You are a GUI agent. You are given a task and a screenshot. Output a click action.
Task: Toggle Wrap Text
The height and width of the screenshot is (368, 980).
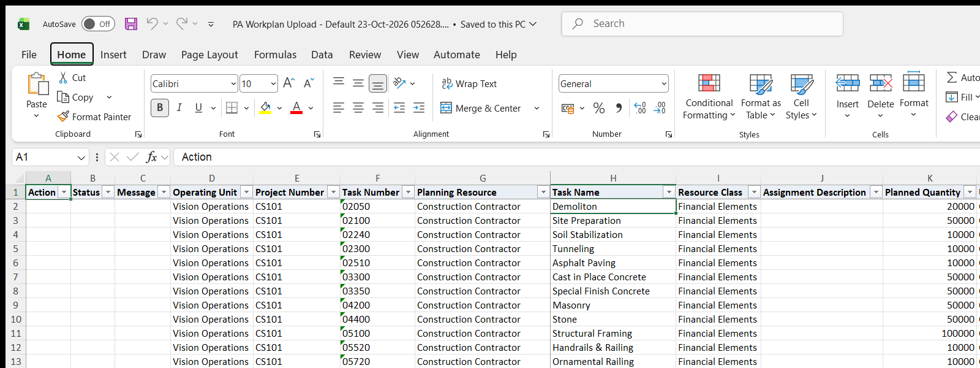tap(469, 83)
